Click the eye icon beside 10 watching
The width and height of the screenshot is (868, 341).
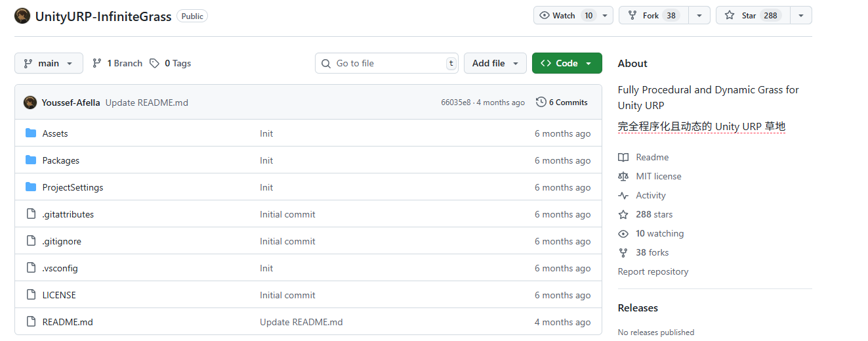point(623,233)
